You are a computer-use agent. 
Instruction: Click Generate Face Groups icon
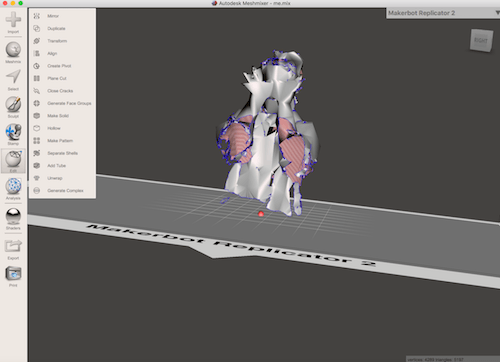click(37, 103)
